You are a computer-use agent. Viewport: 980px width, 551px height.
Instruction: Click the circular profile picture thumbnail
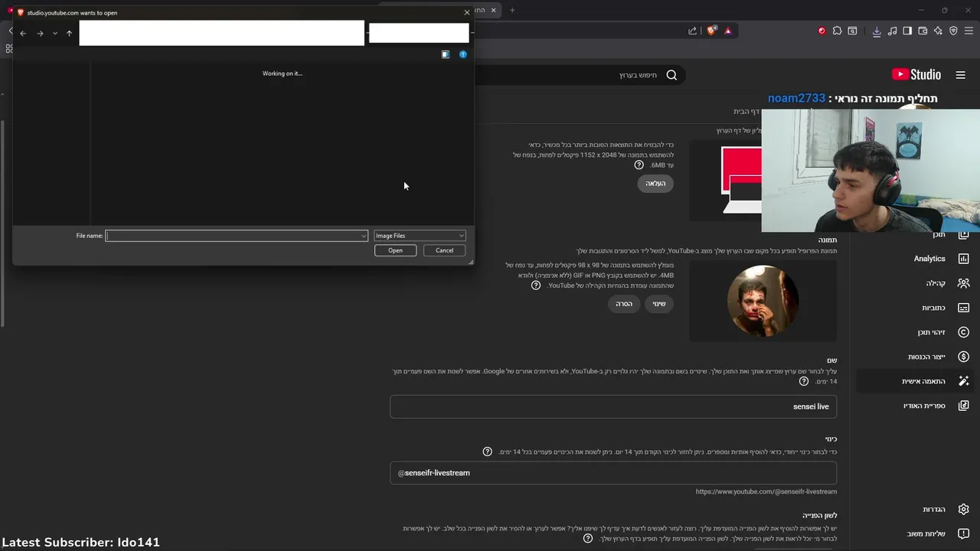point(763,302)
